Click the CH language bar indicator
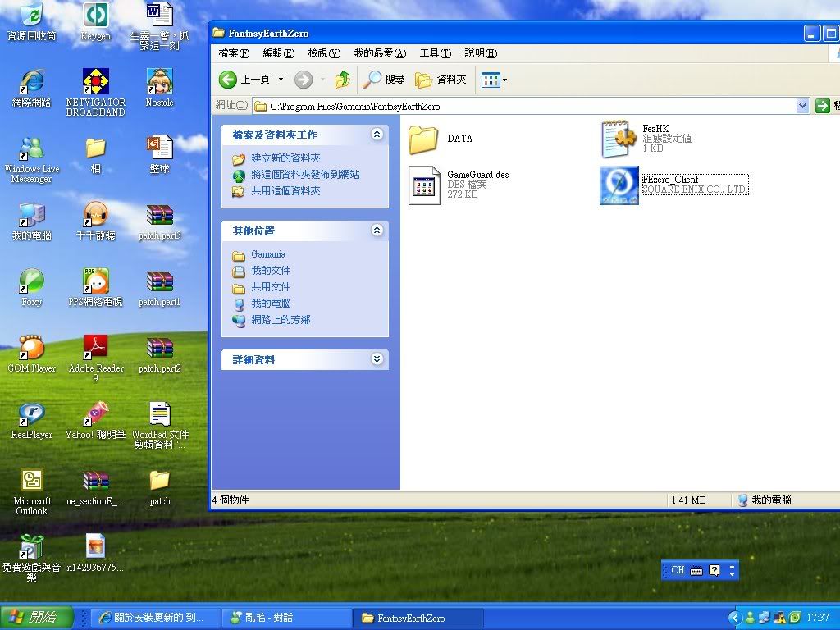 pos(678,570)
